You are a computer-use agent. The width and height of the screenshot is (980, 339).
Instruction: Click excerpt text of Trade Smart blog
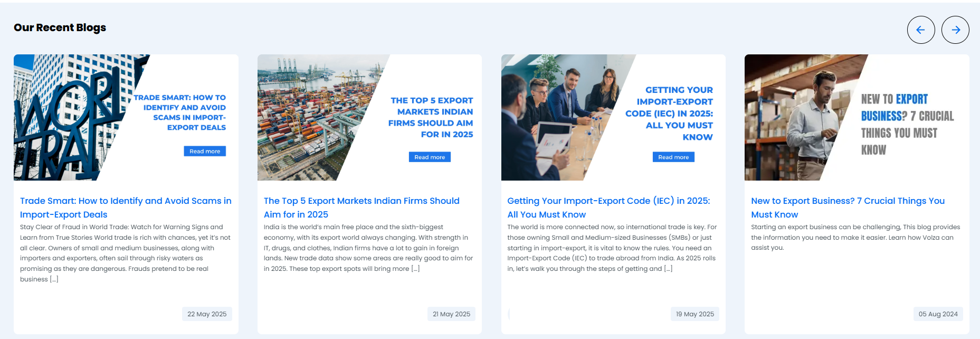coord(125,253)
